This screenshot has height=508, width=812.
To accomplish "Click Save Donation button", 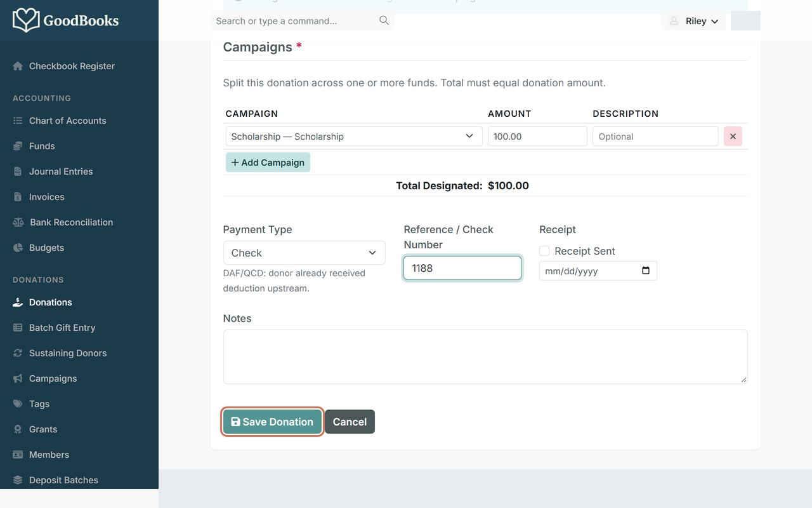I will (x=272, y=422).
